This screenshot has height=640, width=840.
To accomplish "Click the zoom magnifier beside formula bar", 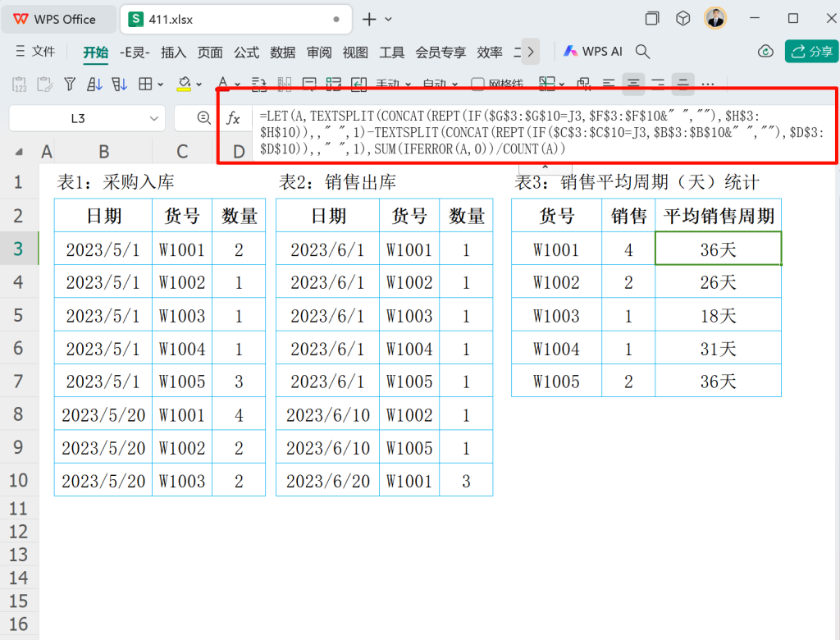I will [x=203, y=118].
